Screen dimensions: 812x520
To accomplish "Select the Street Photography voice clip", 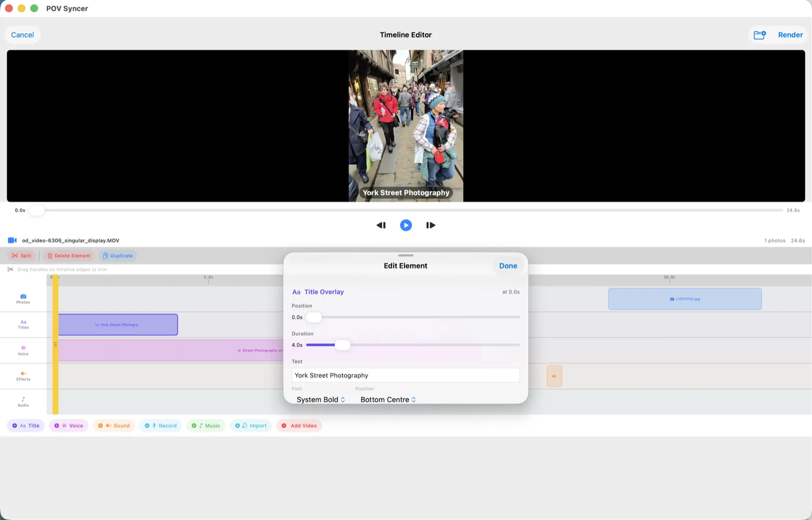I will 171,351.
